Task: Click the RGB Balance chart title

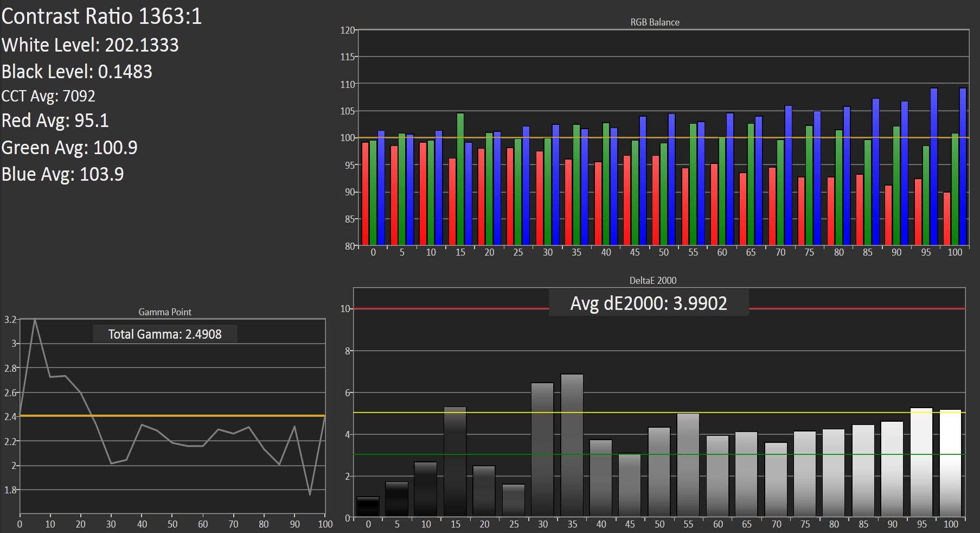Action: [x=655, y=22]
